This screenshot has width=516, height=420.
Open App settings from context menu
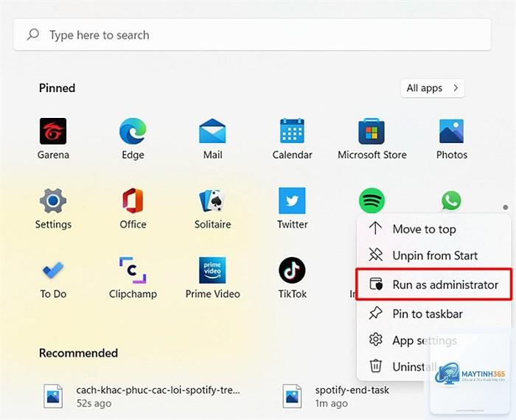433,340
